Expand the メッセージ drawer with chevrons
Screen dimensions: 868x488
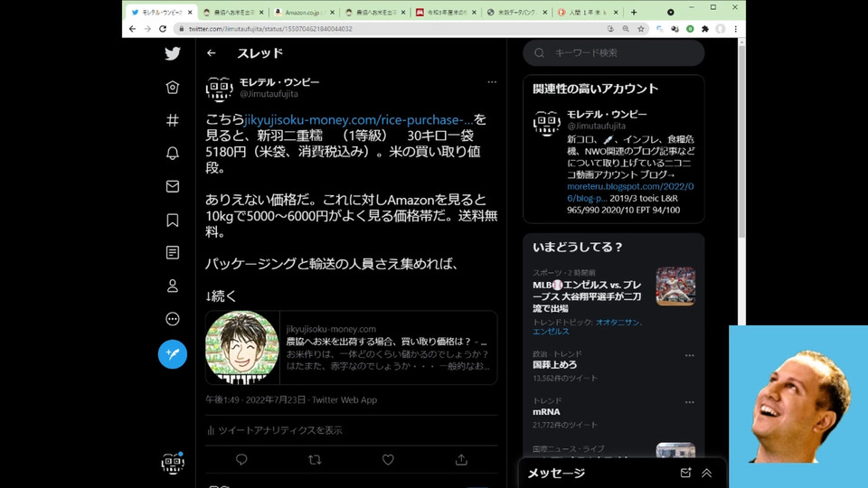pyautogui.click(x=707, y=473)
